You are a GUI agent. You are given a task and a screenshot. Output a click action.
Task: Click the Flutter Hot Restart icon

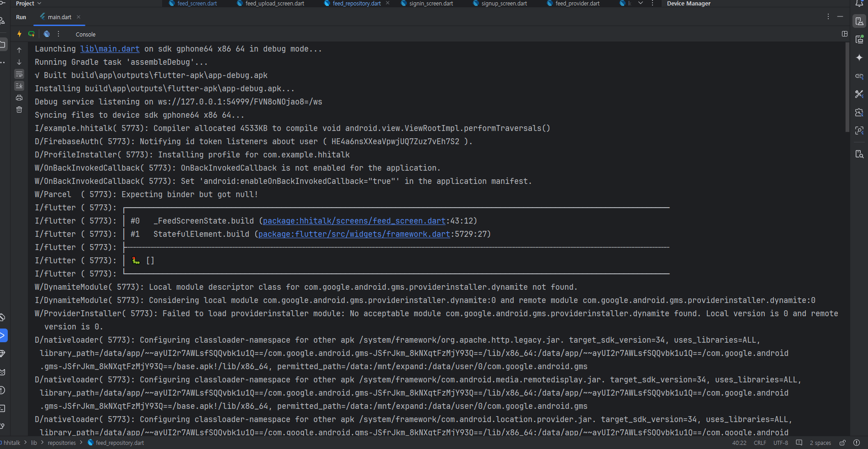click(32, 34)
